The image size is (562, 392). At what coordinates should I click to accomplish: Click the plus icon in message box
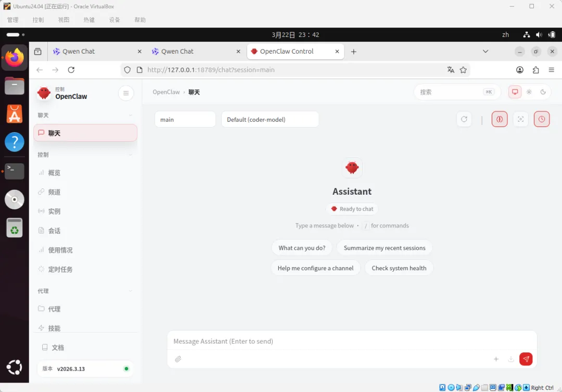tap(496, 359)
